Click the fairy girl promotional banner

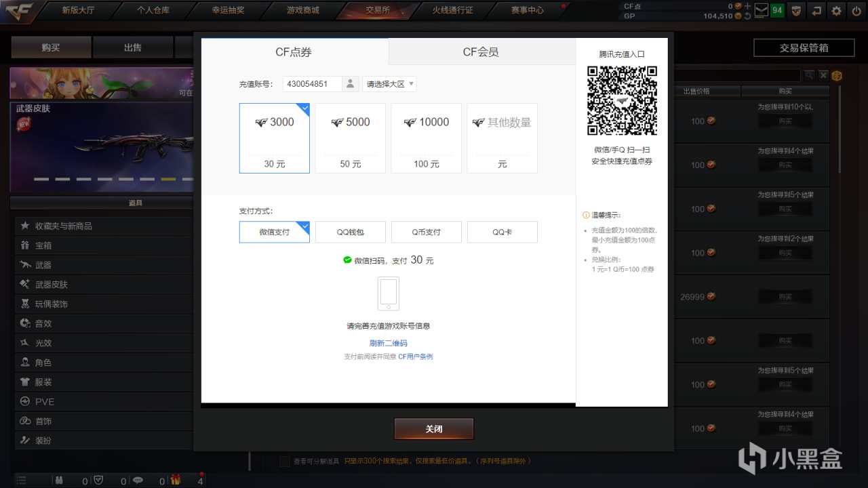(102, 83)
